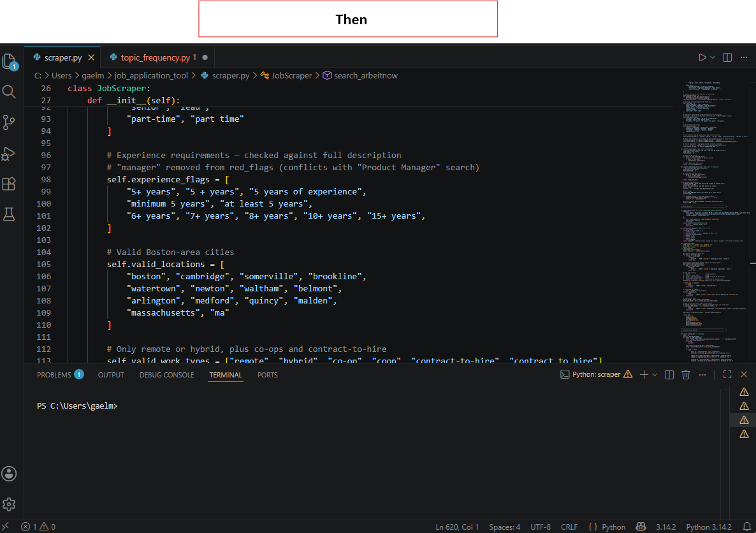Viewport: 756px width, 533px height.
Task: Run the Python file with the play icon
Action: click(702, 57)
